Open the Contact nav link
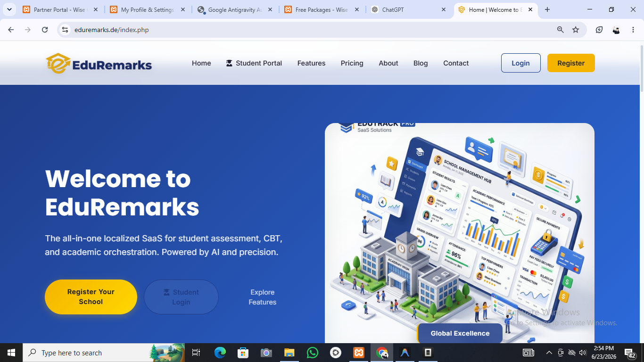Viewport: 644px width, 362px height. [456, 63]
